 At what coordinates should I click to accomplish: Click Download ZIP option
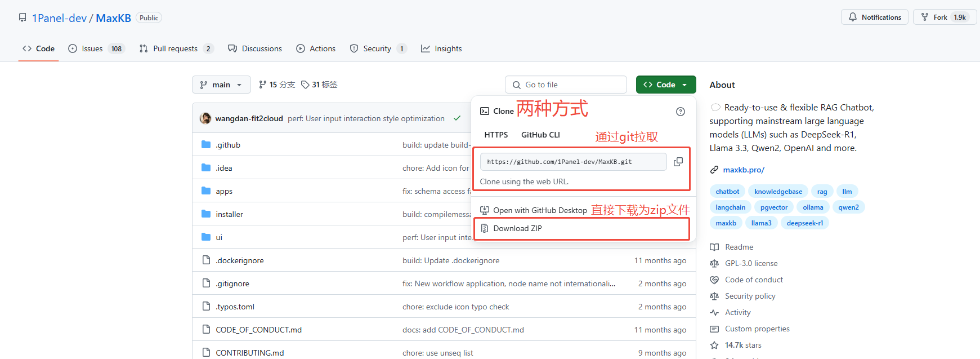517,228
